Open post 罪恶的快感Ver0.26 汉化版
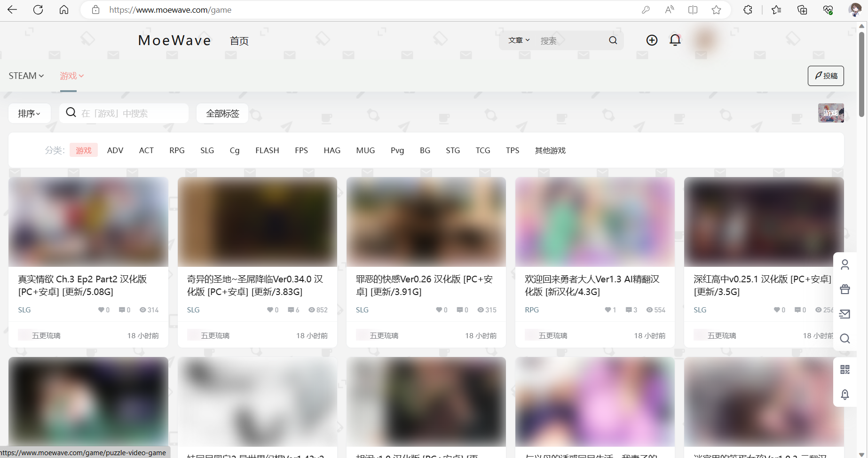 [424, 285]
